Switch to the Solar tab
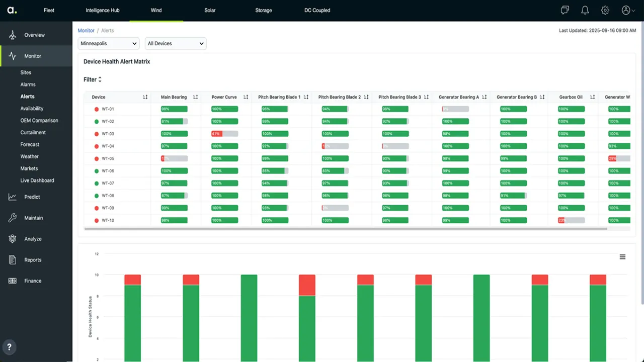Viewport: 644px width, 362px height. tap(210, 10)
